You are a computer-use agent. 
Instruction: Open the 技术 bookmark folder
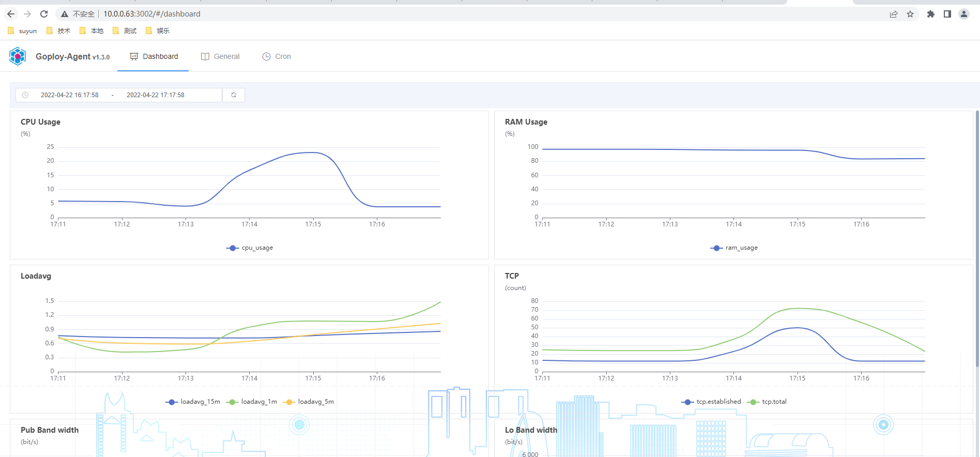click(x=58, y=31)
